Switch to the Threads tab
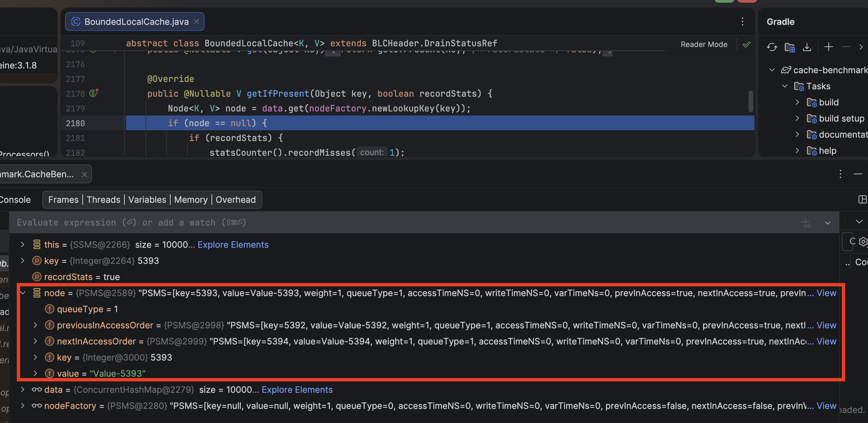 click(103, 199)
